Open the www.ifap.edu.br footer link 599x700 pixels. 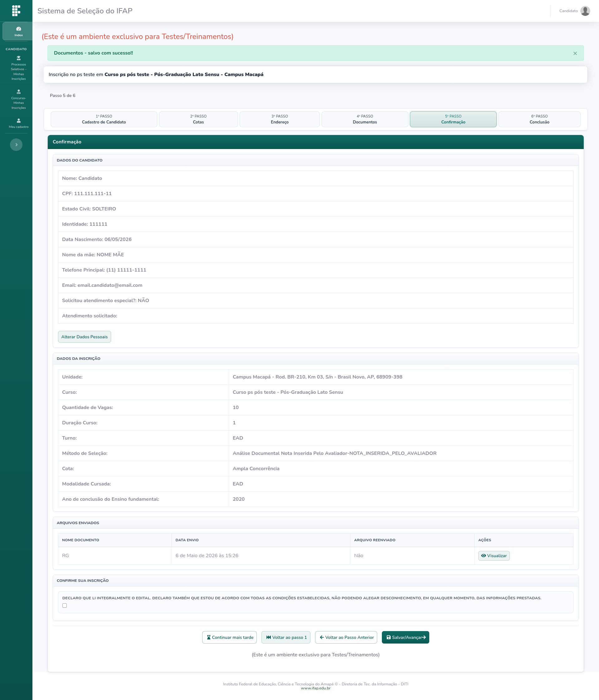coord(315,688)
